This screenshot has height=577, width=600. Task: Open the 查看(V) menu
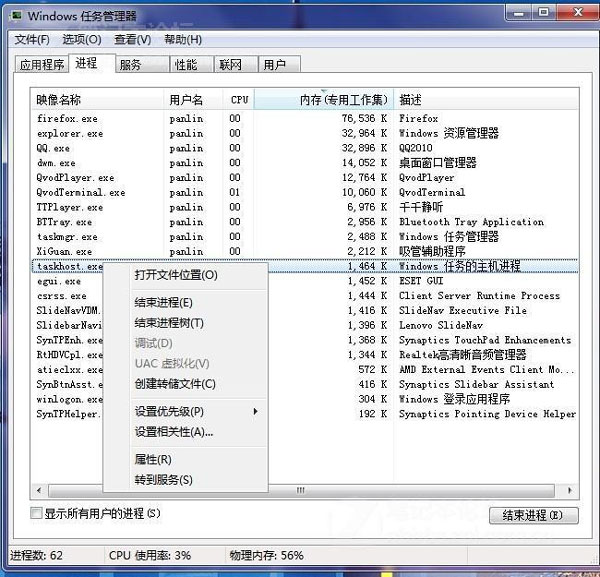132,40
